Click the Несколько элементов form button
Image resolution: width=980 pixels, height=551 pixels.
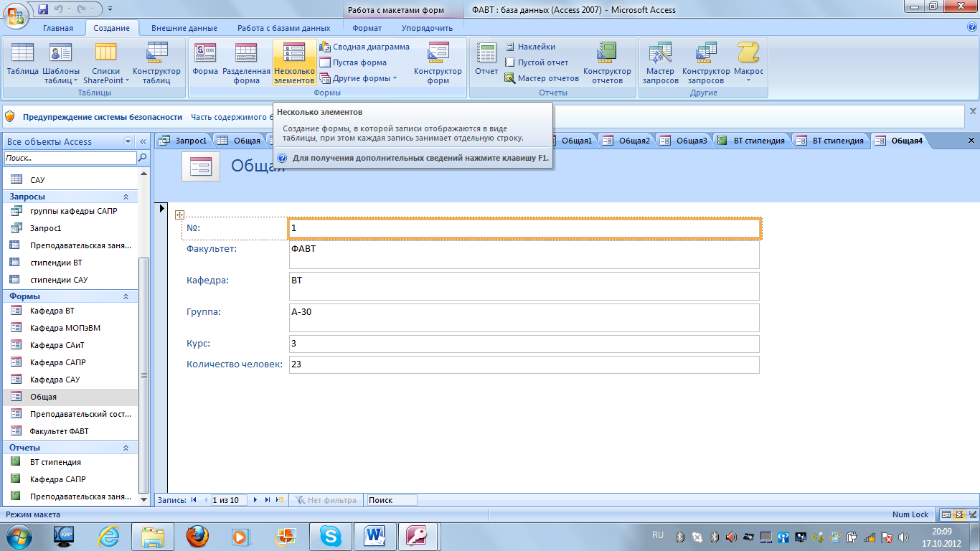[294, 63]
